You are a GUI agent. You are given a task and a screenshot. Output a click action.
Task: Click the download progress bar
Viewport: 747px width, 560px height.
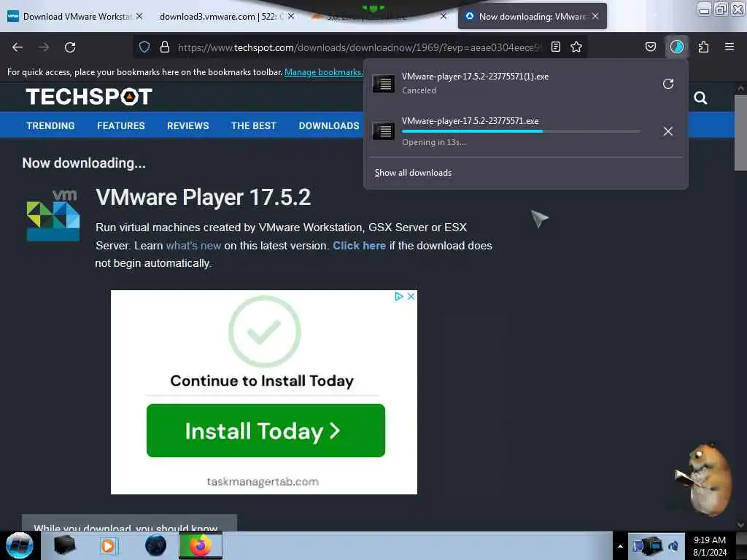pos(521,131)
